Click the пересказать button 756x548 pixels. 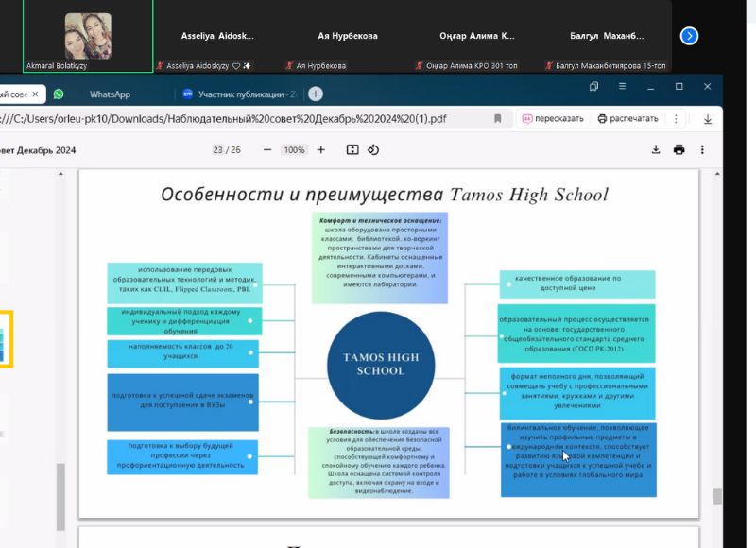[553, 119]
